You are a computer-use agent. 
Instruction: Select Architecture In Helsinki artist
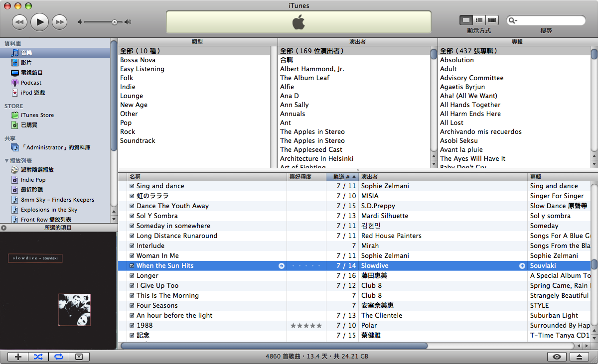[354, 158]
